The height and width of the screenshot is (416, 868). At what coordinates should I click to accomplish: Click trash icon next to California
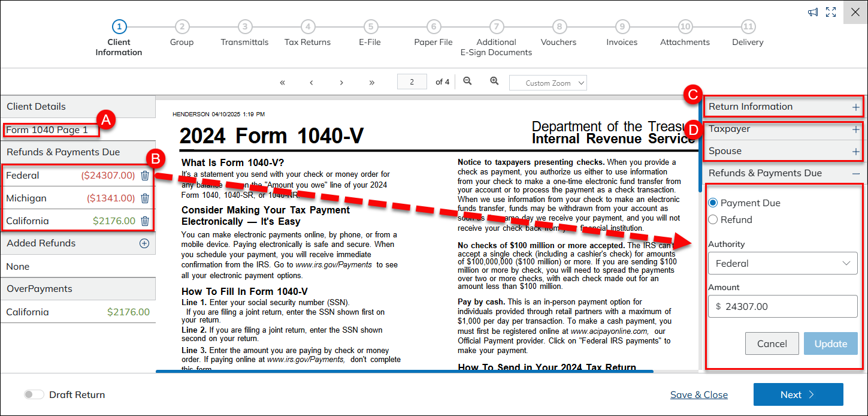tap(145, 221)
